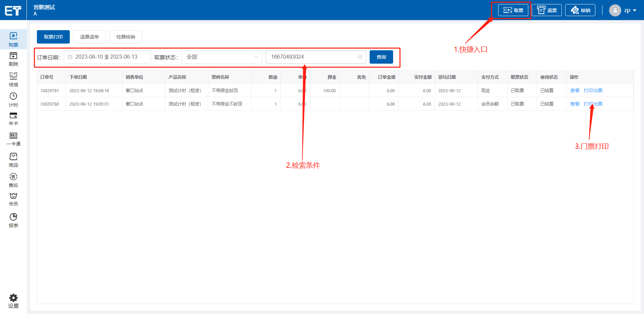644x314 pixels.
Task: Click 打印出票 for order 10029781
Action: pyautogui.click(x=593, y=90)
